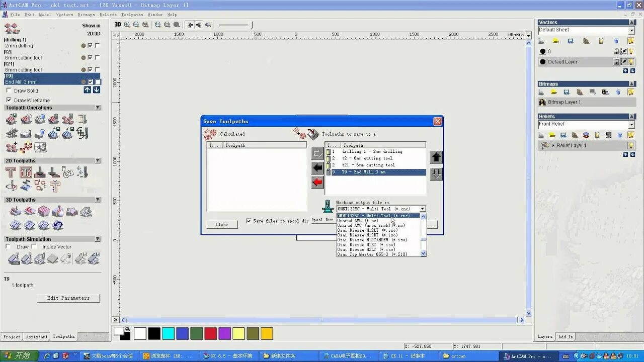Toggle 2D visibility for t2 6mm cutting tool
This screenshot has height=362, width=644.
coord(90,58)
